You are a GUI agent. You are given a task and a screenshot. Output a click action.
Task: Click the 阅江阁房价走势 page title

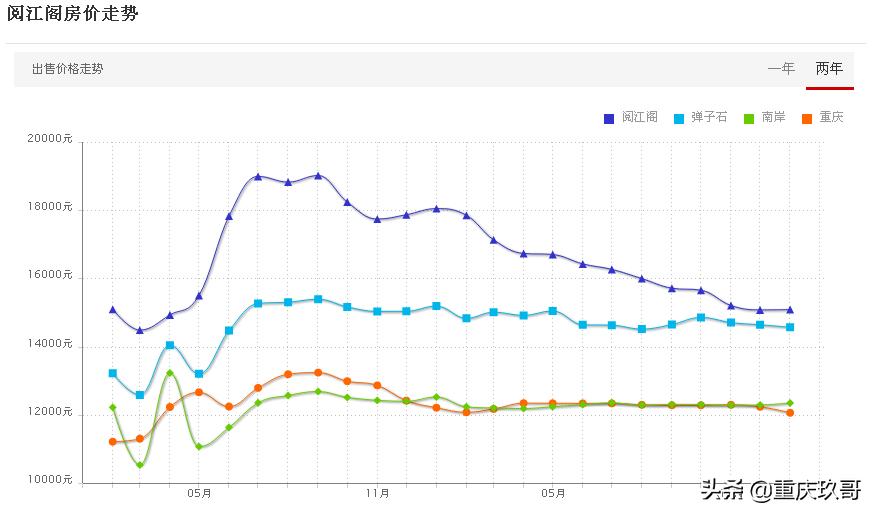pos(73,14)
